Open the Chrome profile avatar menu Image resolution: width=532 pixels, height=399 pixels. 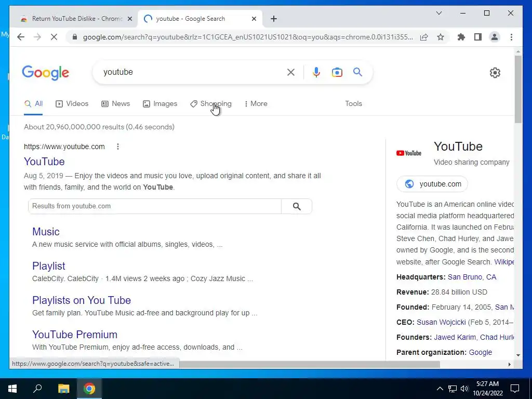495,37
